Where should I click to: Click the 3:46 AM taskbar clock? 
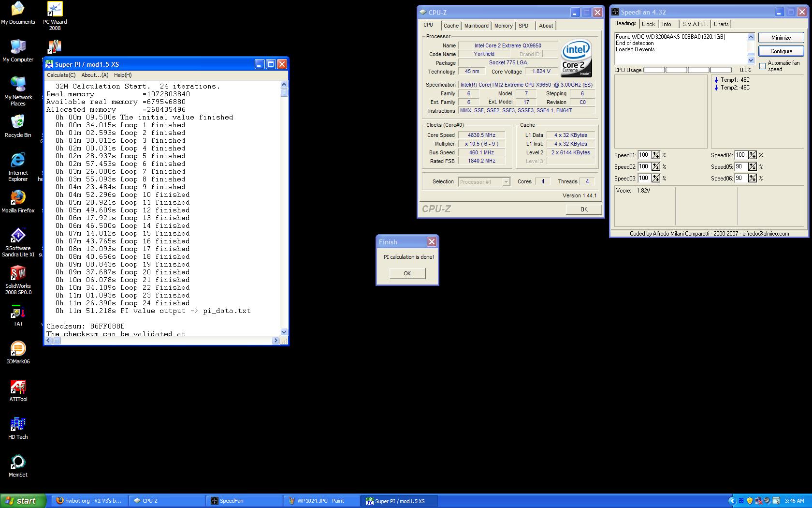[794, 501]
